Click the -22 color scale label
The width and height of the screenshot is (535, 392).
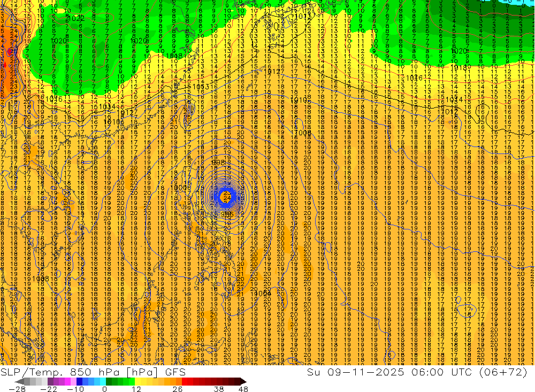click(49, 389)
